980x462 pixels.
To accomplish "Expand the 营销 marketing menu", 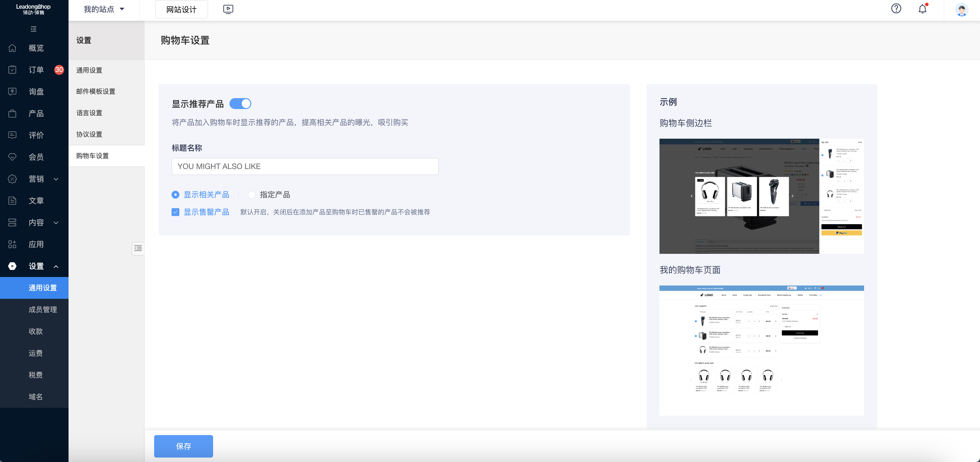I will tap(36, 179).
